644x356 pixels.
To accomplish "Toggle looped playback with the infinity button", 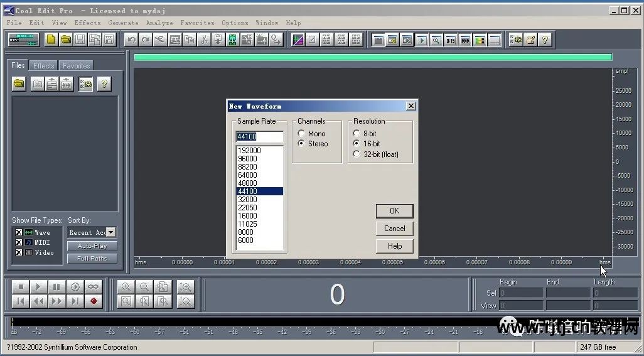I will (94, 286).
